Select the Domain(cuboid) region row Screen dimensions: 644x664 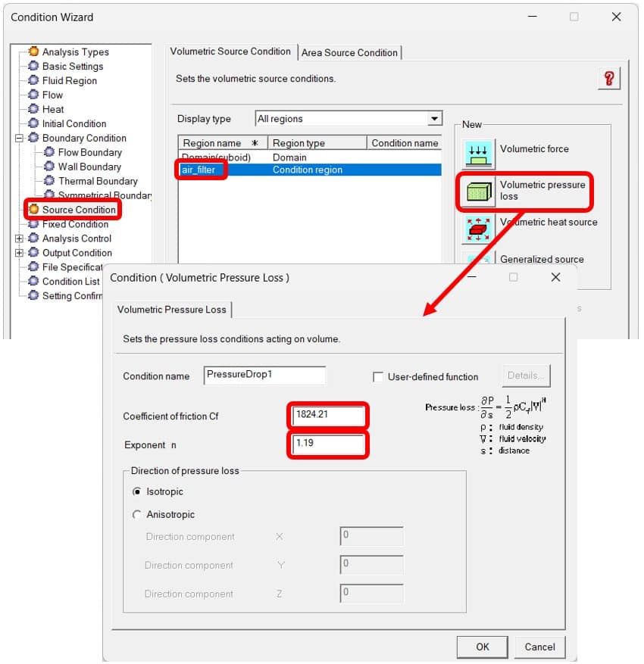tap(310, 157)
